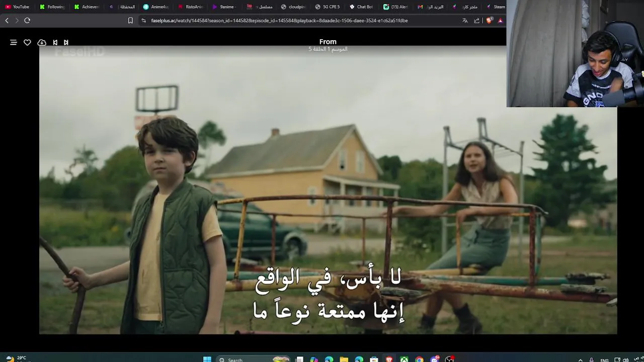Open Windows Start menu

click(207, 359)
